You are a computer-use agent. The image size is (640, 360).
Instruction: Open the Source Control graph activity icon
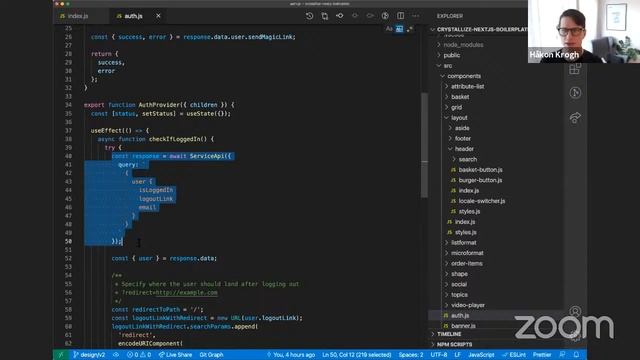[575, 93]
